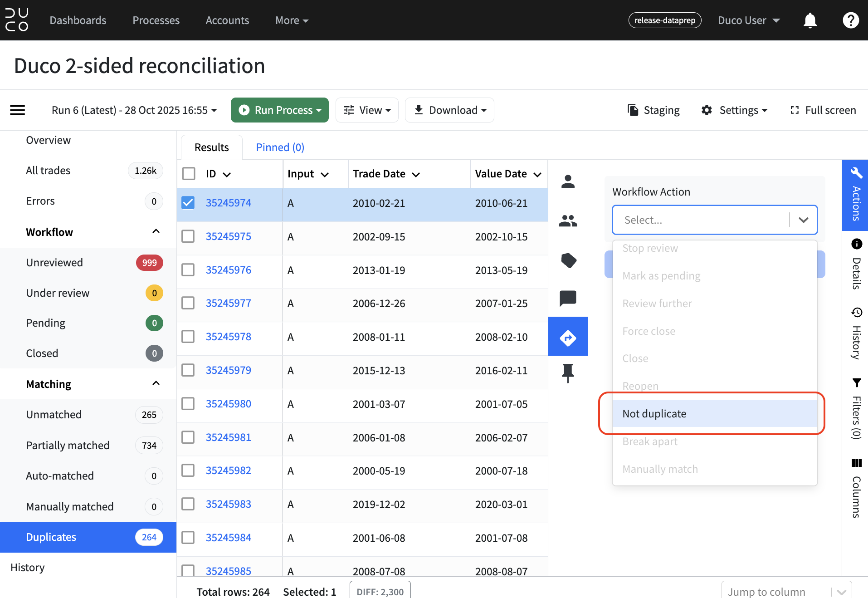Check the box for row 35245977
Viewport: 868px width, 598px height.
[188, 303]
